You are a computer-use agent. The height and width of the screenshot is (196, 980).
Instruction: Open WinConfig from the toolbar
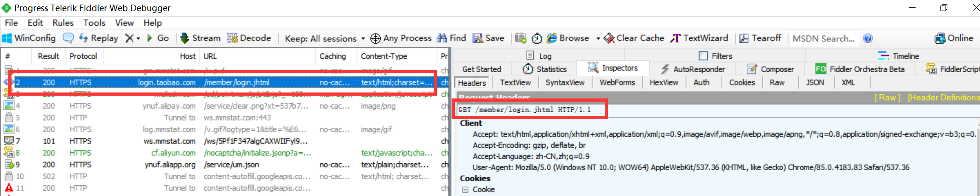click(x=29, y=38)
